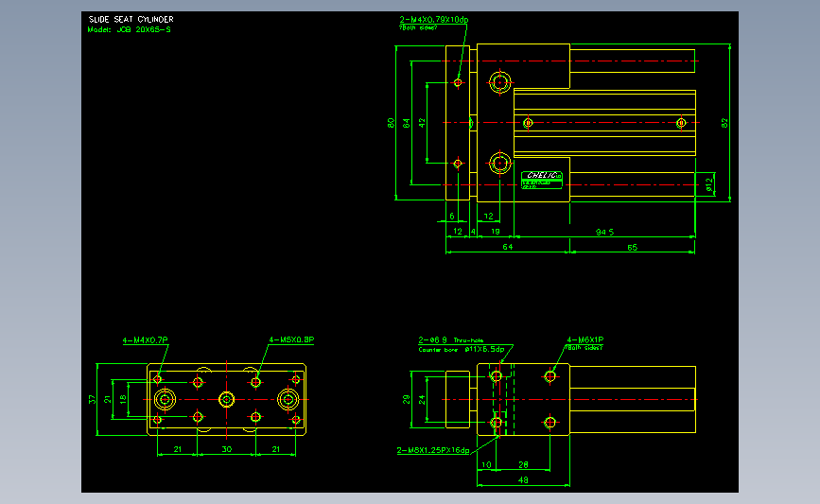Click the CHELIC logo nameplate

coord(542,180)
